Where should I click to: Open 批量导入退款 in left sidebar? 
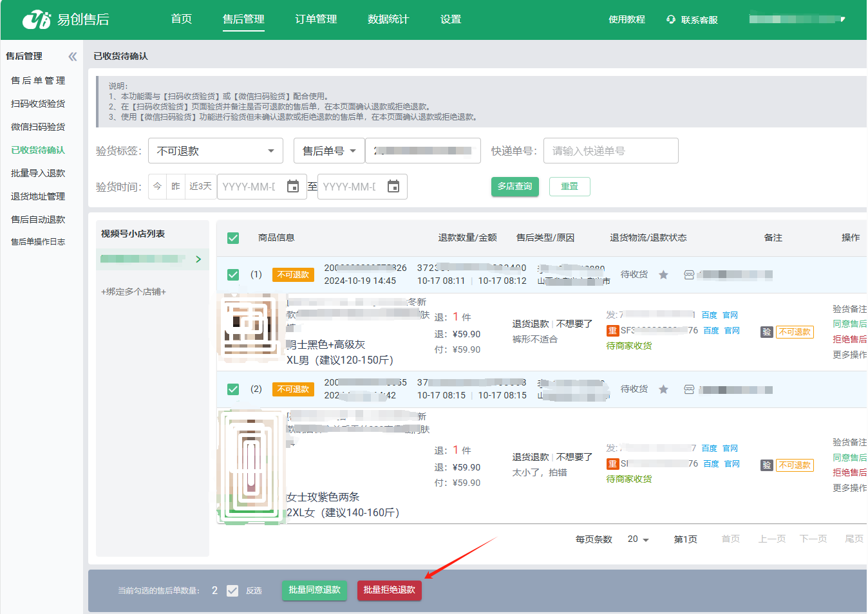(x=38, y=173)
